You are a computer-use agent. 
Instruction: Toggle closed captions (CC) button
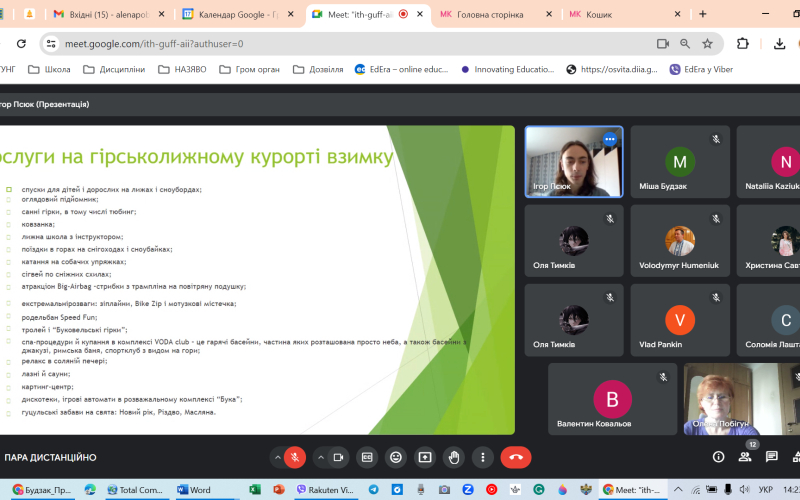367,458
